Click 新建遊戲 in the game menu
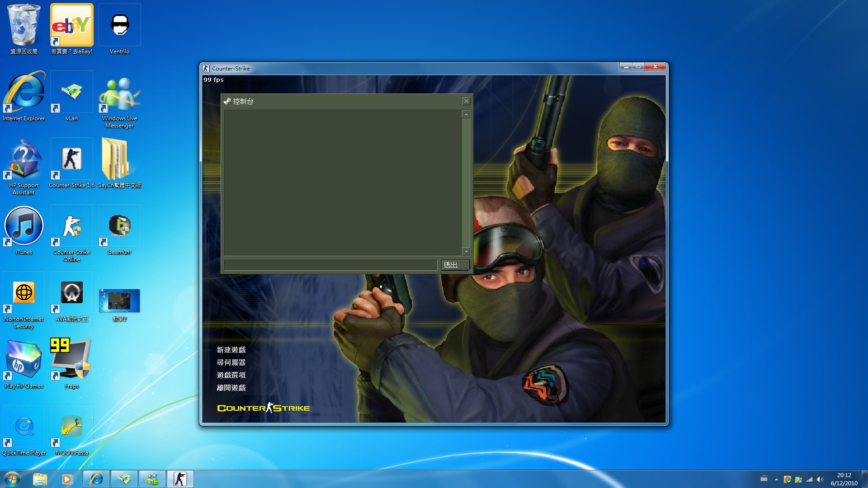This screenshot has width=868, height=488. pyautogui.click(x=231, y=350)
